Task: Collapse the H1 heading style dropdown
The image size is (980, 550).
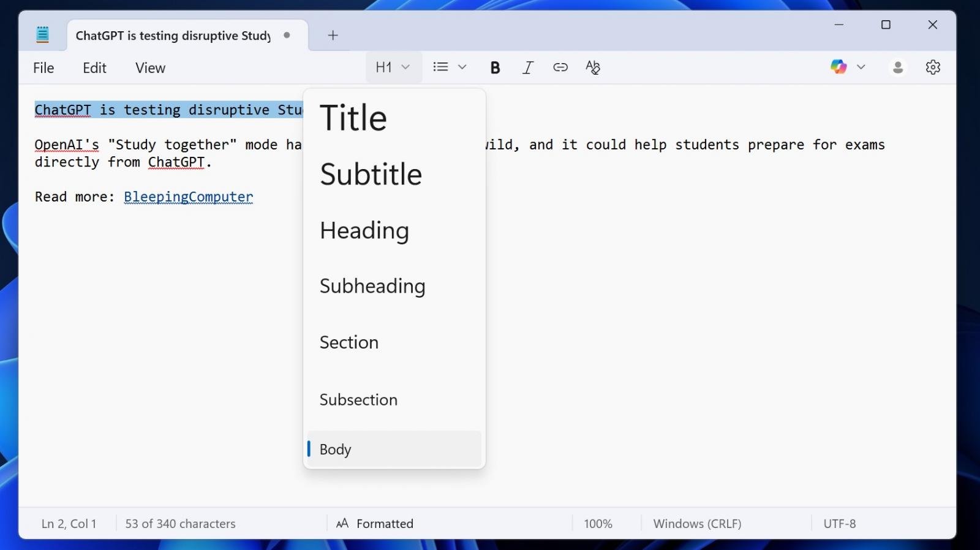Action: coord(393,67)
